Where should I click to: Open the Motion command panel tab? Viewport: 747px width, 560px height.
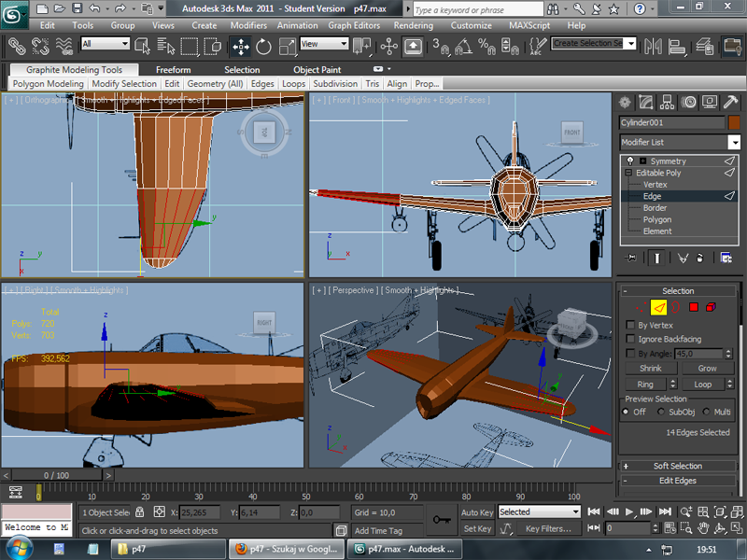[x=689, y=103]
